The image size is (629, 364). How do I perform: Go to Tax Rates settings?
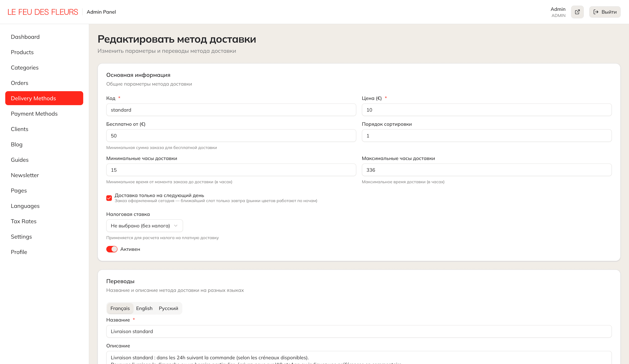(24, 221)
